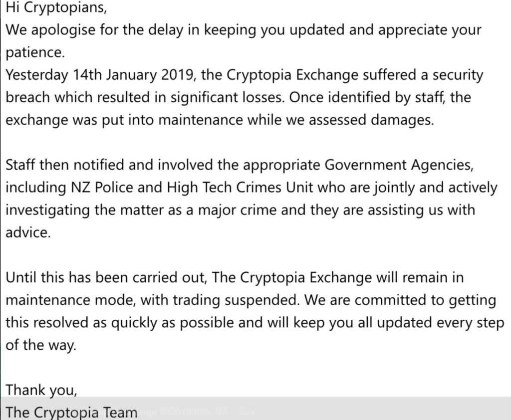511x420 pixels.
Task: Click 'The Cryptopia Team' signature
Action: point(71,412)
